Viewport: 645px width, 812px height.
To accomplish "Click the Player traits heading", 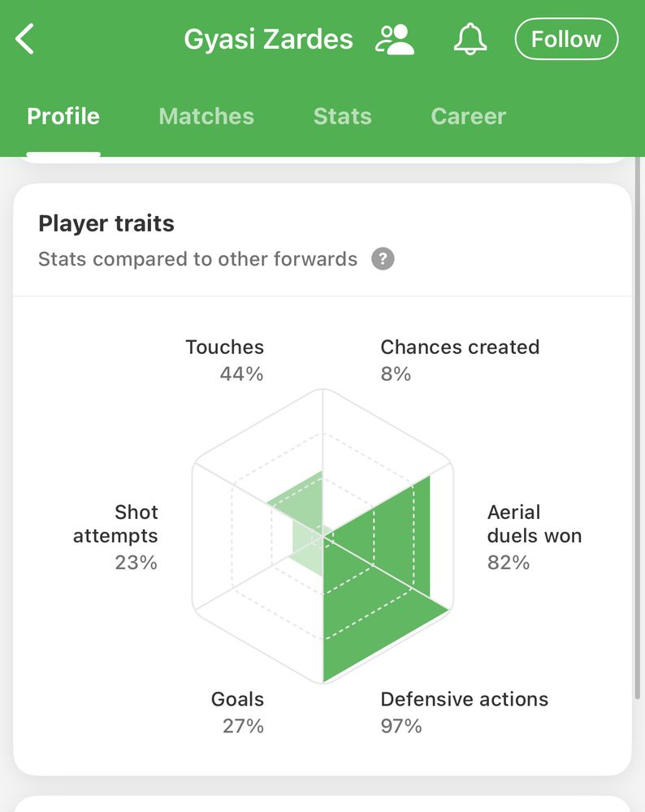I will [106, 223].
